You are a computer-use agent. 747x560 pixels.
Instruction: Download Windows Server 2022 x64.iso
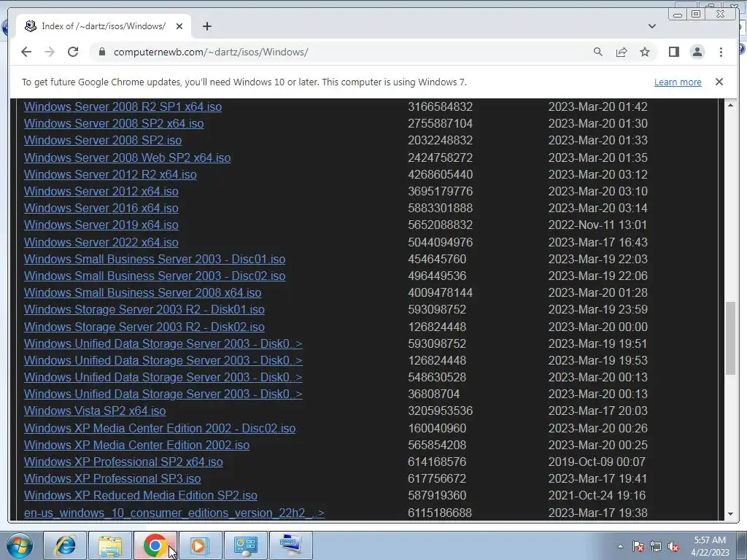[x=101, y=242]
